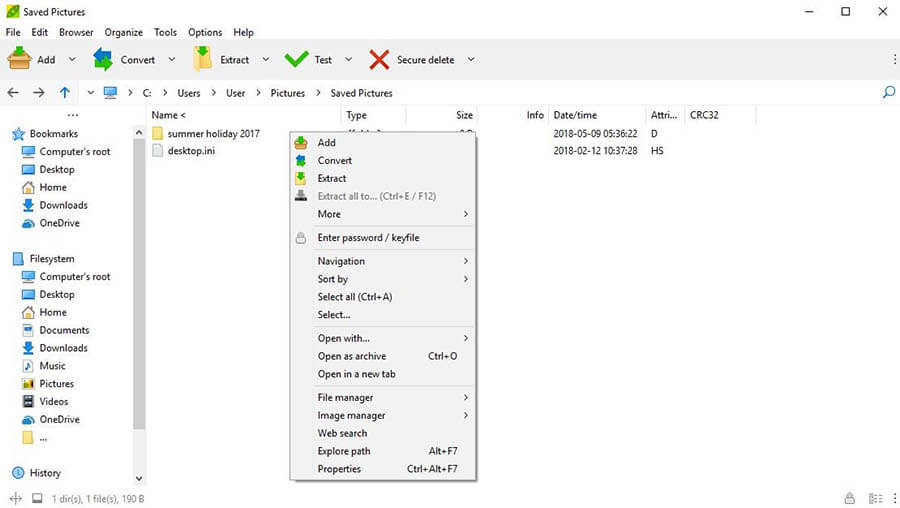
Task: Click the red Secure delete icon
Action: 379,60
